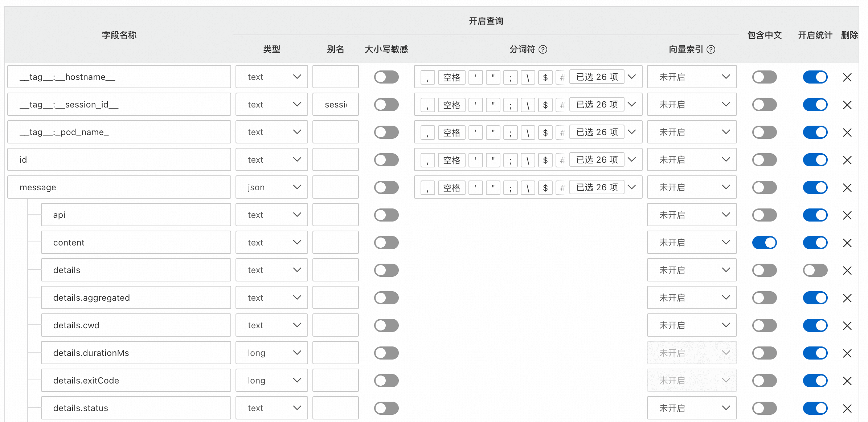Turn on case sensitivity for api field
Viewport: 868px width, 422px height.
pos(386,215)
